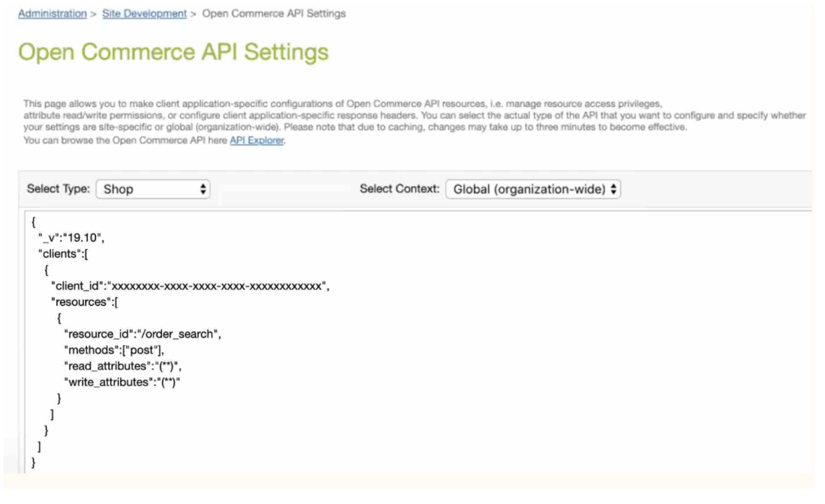Open the Administration breadcrumb link
The width and height of the screenshot is (825, 504).
click(52, 14)
